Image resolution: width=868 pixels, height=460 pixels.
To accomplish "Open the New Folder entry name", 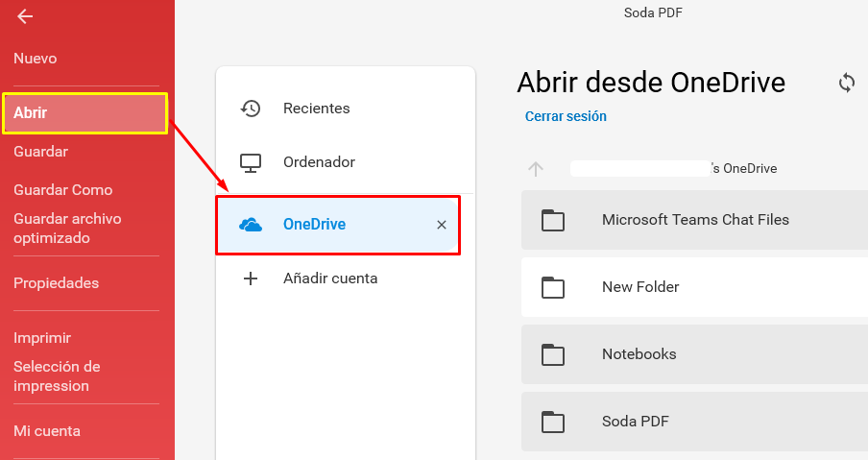I will [639, 287].
